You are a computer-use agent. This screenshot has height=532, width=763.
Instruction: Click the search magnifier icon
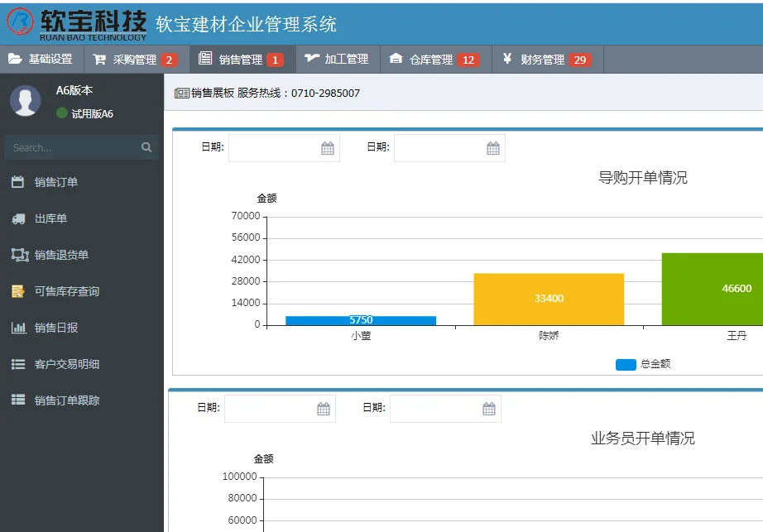(146, 147)
